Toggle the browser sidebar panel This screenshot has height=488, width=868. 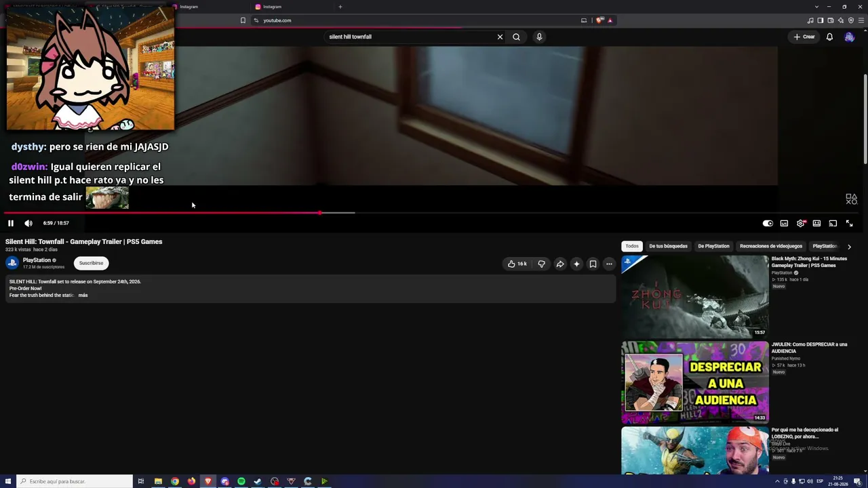point(821,20)
